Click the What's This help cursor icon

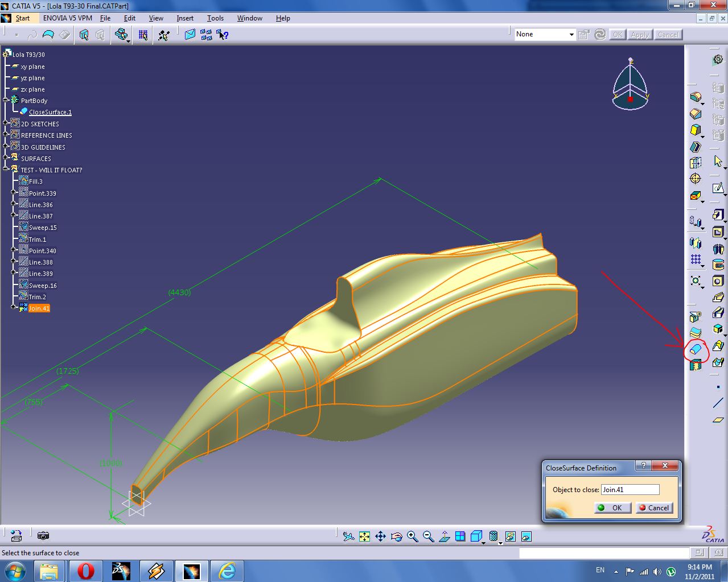pos(223,35)
